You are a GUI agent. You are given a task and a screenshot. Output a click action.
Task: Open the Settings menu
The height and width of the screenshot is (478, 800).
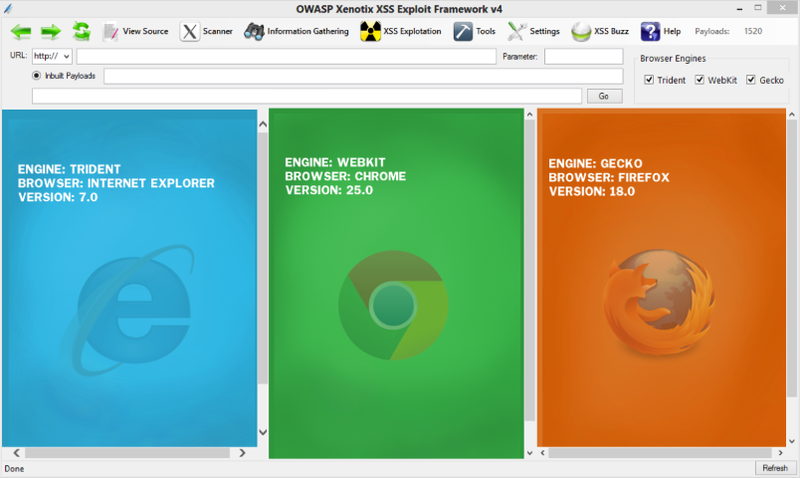[544, 31]
